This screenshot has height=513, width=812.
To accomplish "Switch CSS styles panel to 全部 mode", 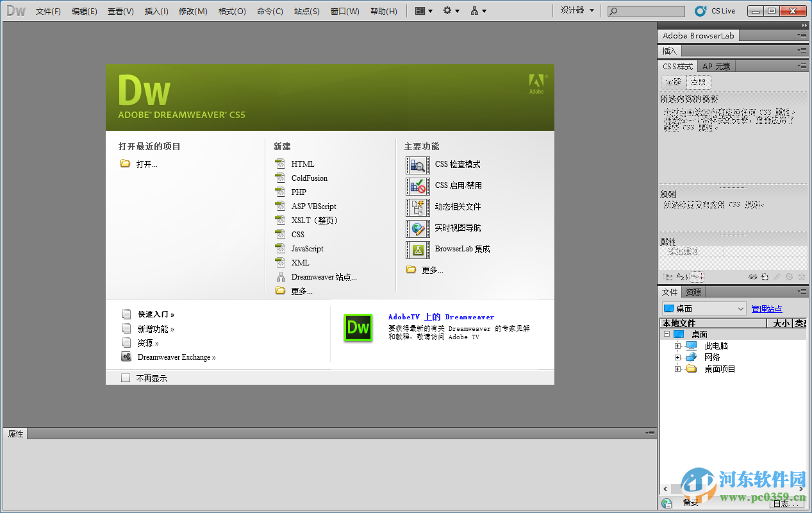I will click(x=672, y=82).
